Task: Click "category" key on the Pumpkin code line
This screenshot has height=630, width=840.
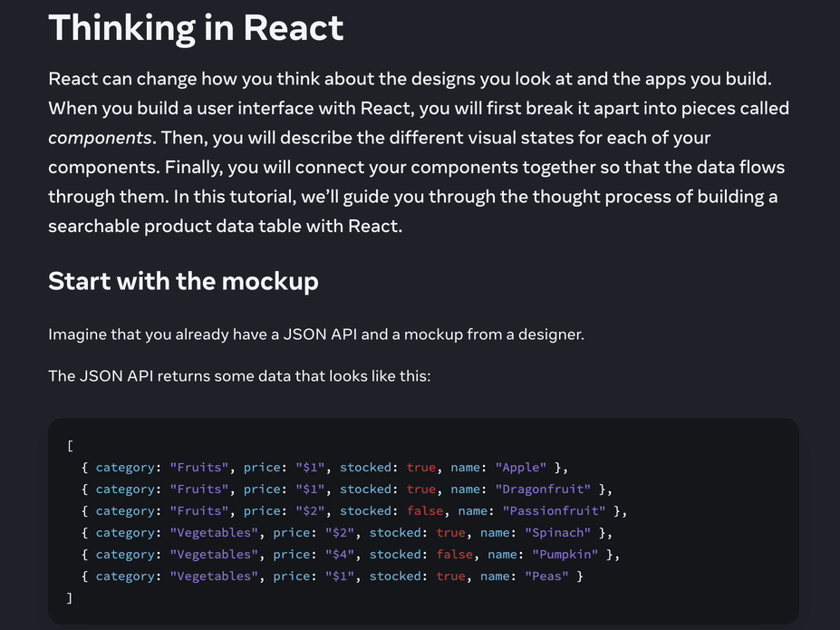Action: tap(125, 555)
